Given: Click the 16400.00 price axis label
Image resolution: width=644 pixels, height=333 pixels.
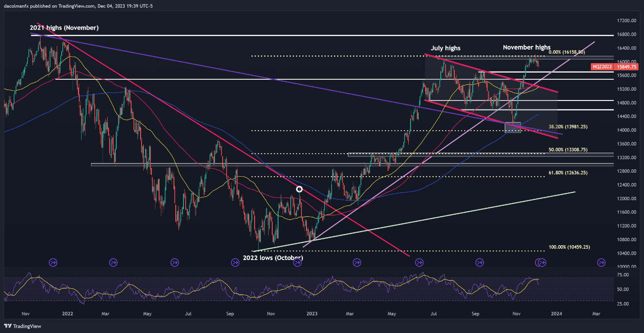Looking at the screenshot, I should click(627, 48).
